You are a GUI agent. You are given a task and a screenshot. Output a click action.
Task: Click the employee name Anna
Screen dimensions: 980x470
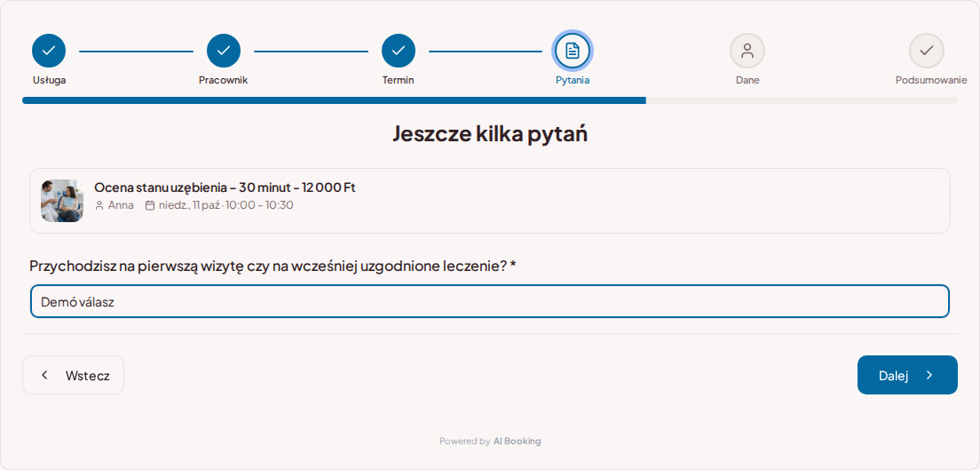121,205
